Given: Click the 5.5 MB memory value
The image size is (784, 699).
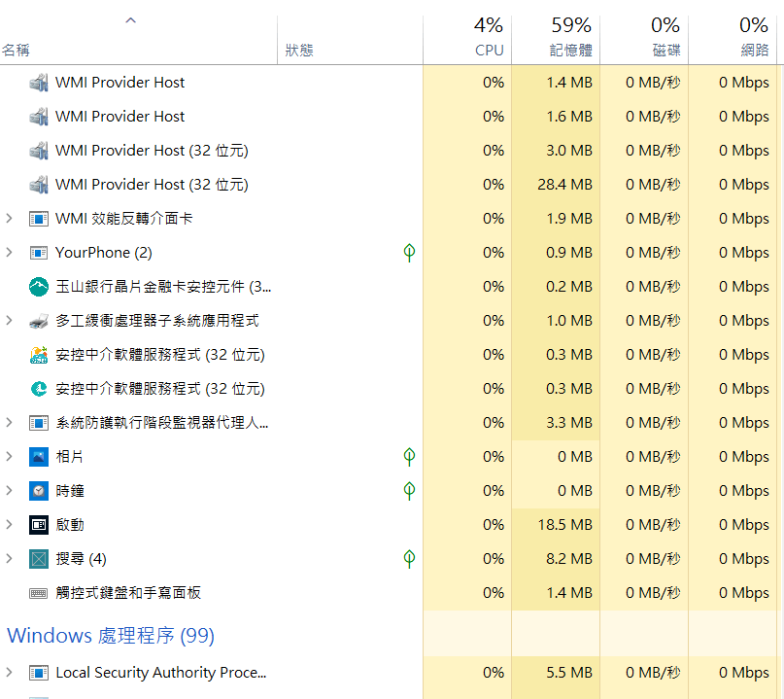Looking at the screenshot, I should [569, 673].
